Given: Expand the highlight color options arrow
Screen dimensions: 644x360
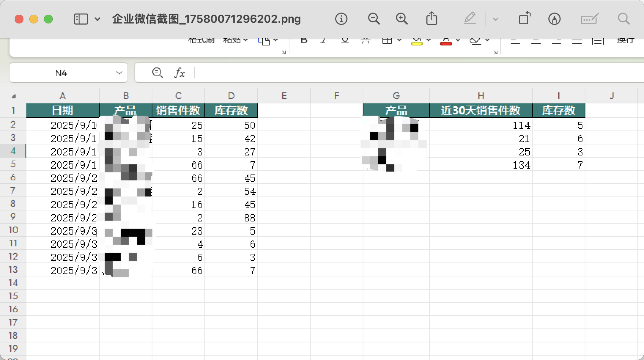Looking at the screenshot, I should 495,19.
